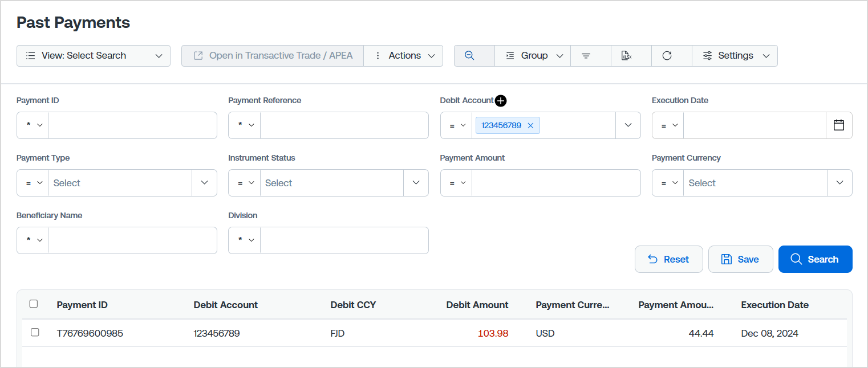The image size is (868, 368).
Task: Expand the Instrument Status Select list
Action: (416, 183)
